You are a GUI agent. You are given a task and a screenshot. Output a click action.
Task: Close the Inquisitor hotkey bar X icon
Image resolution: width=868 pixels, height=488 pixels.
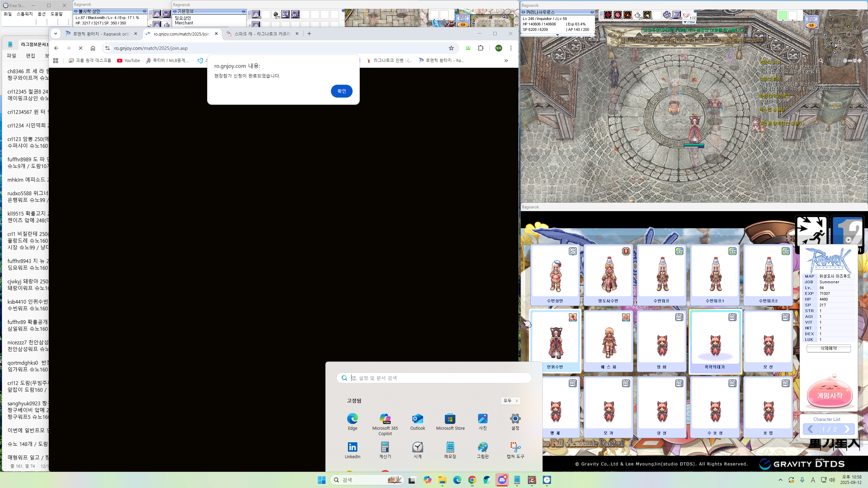pos(695,11)
